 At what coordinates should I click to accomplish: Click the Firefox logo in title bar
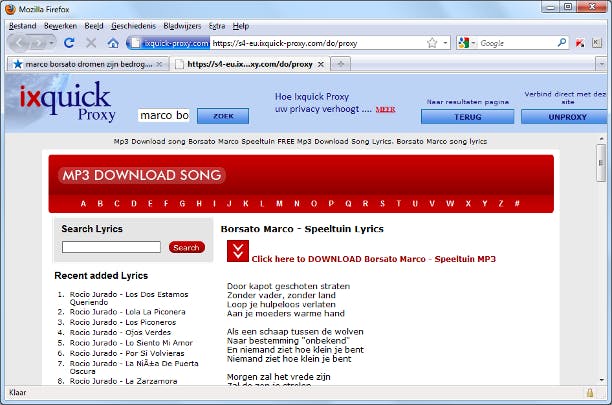click(x=11, y=9)
